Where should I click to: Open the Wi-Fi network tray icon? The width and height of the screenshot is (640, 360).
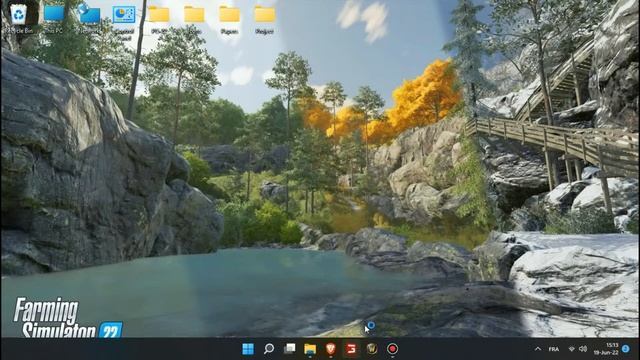coord(572,349)
